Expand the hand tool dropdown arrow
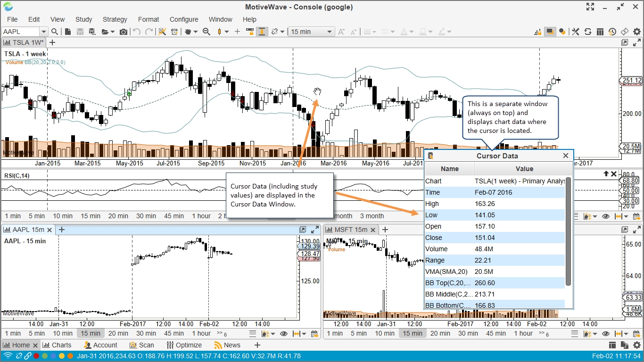 click(x=195, y=32)
